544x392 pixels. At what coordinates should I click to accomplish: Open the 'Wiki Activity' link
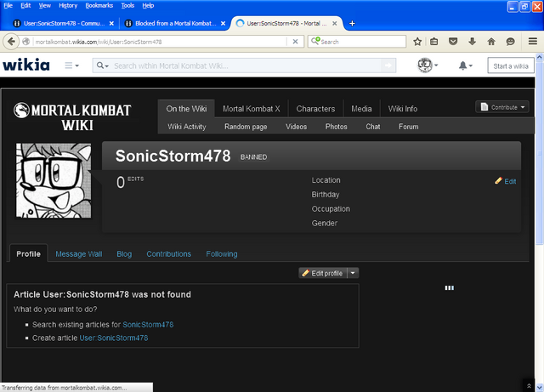point(187,127)
